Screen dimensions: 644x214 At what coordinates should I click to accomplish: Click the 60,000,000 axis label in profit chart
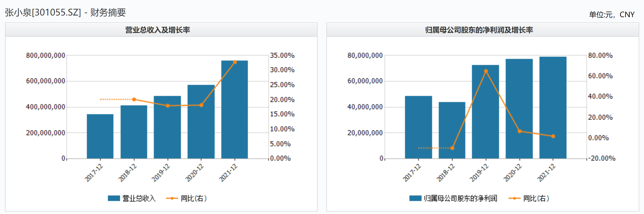[x=365, y=81]
